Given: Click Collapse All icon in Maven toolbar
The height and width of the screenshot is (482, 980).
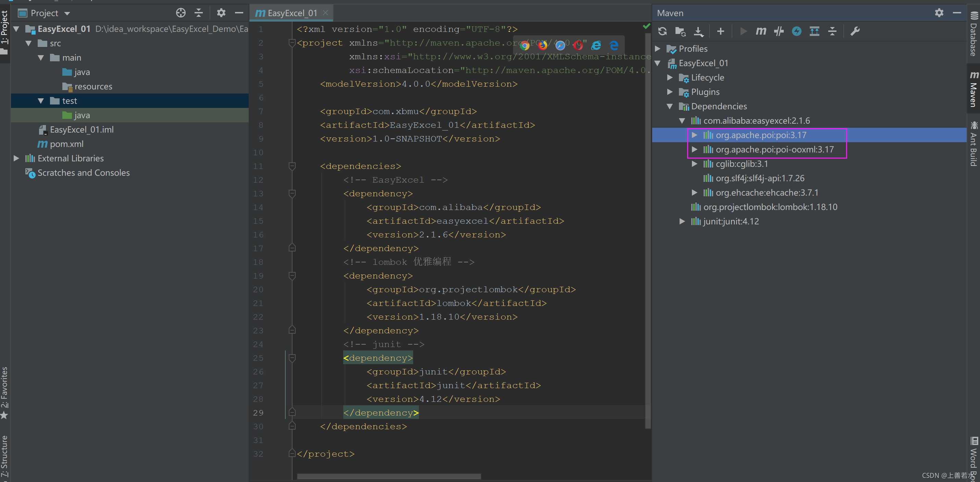Looking at the screenshot, I should 832,31.
